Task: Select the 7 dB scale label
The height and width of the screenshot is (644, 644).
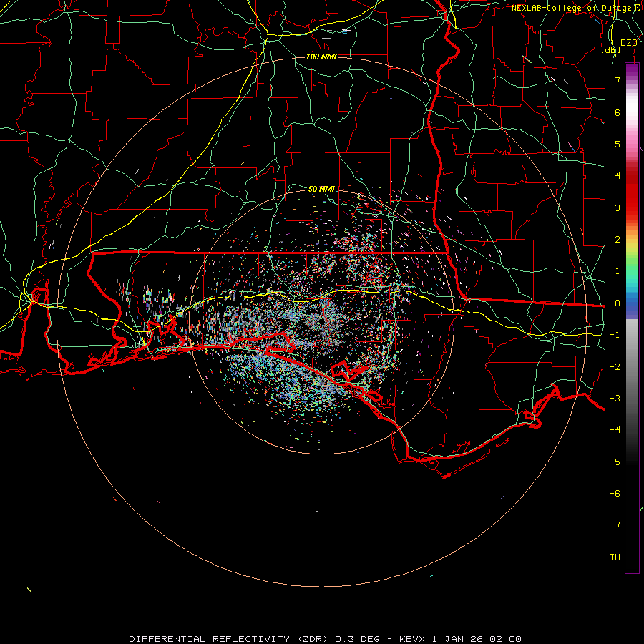Action: [618, 80]
